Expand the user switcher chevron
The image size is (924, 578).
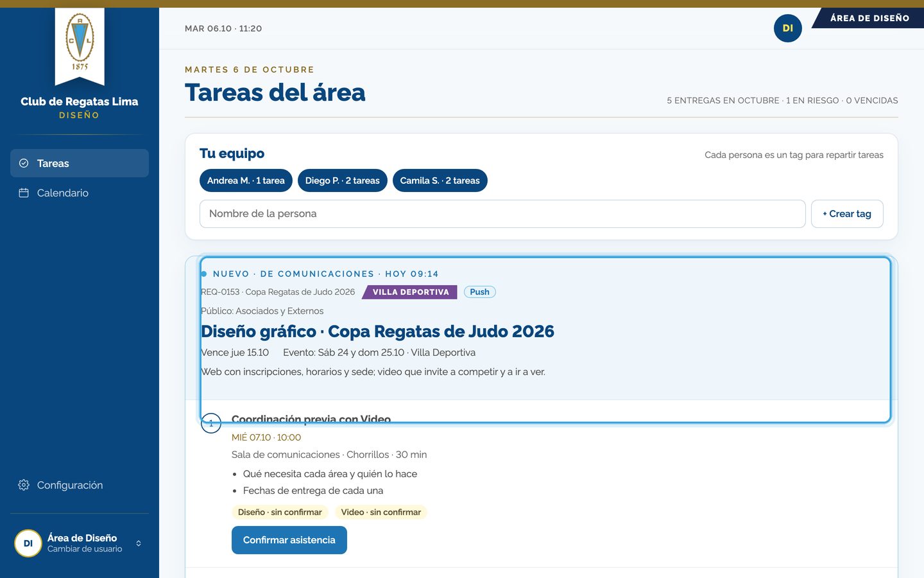point(139,543)
